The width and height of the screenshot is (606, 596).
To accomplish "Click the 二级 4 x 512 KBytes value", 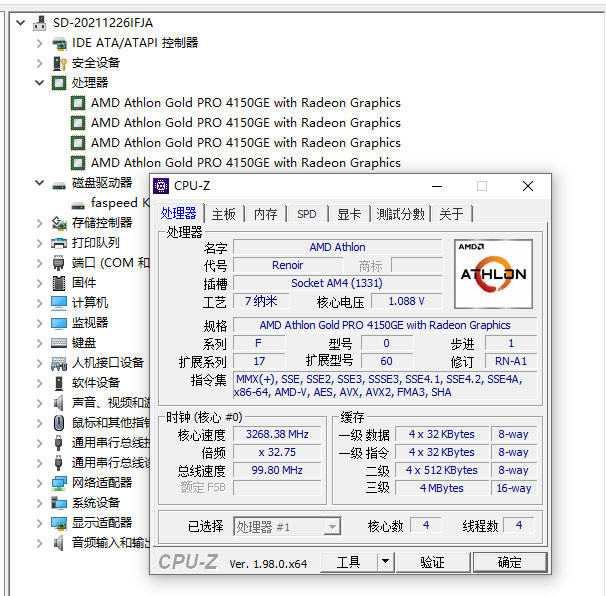I will [441, 470].
